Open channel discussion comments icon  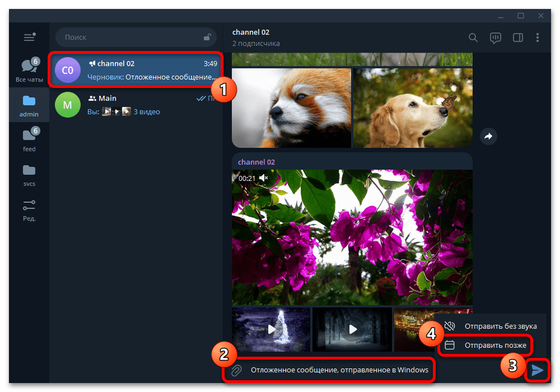click(496, 38)
